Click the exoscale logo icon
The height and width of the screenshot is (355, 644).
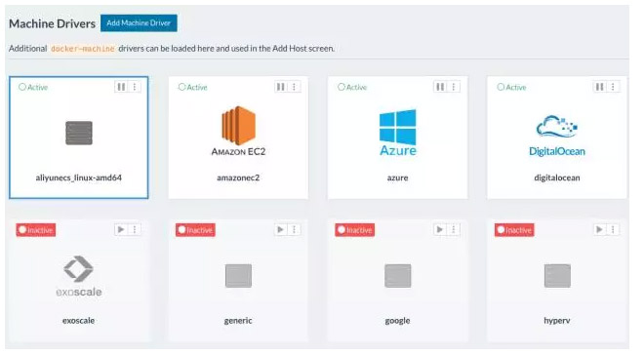[x=79, y=276]
